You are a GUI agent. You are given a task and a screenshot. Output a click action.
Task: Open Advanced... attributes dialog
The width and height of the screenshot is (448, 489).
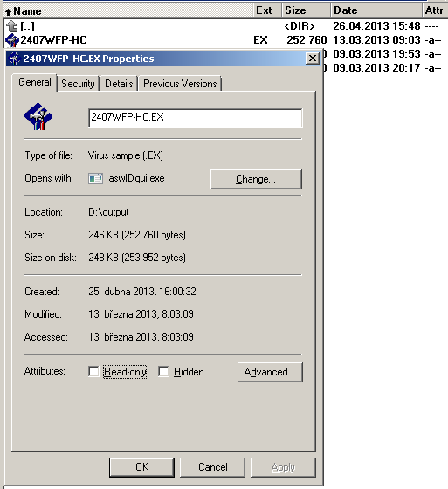click(270, 372)
